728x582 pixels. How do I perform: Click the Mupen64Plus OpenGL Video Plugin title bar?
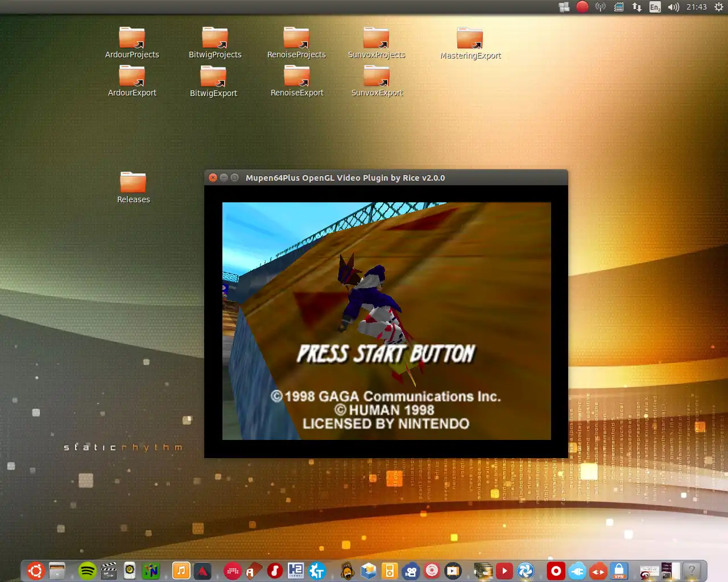pos(386,177)
